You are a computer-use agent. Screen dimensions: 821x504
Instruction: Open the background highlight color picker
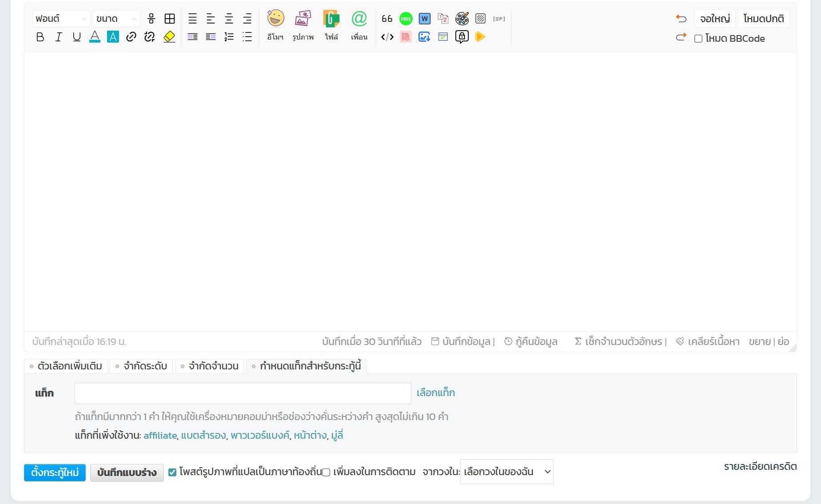113,37
